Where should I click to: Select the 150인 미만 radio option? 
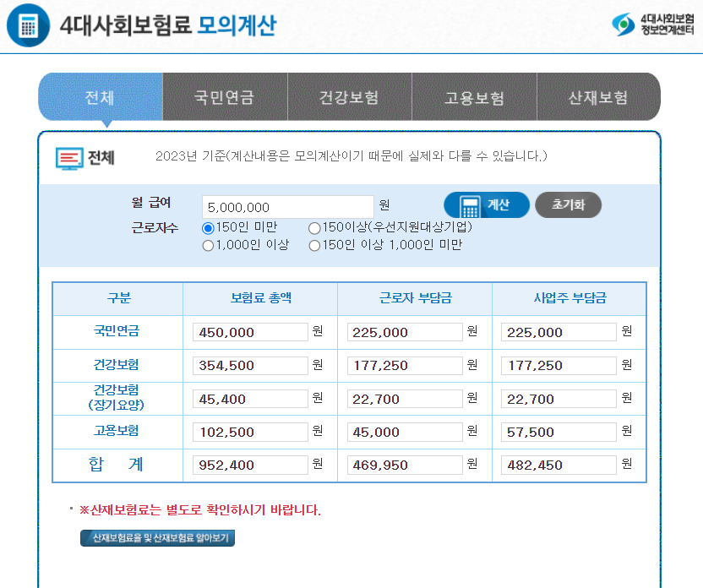(208, 228)
